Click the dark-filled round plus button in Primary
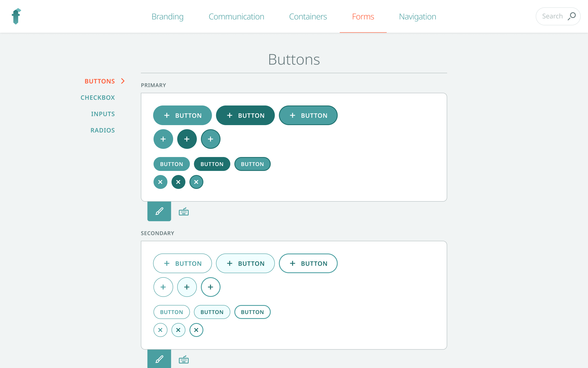Image resolution: width=588 pixels, height=368 pixels. pyautogui.click(x=187, y=139)
